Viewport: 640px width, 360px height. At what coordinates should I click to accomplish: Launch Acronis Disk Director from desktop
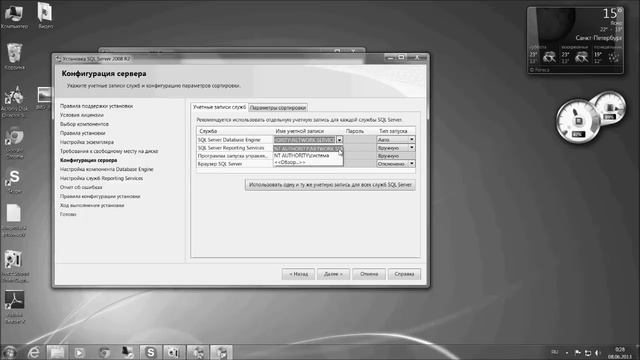14,102
